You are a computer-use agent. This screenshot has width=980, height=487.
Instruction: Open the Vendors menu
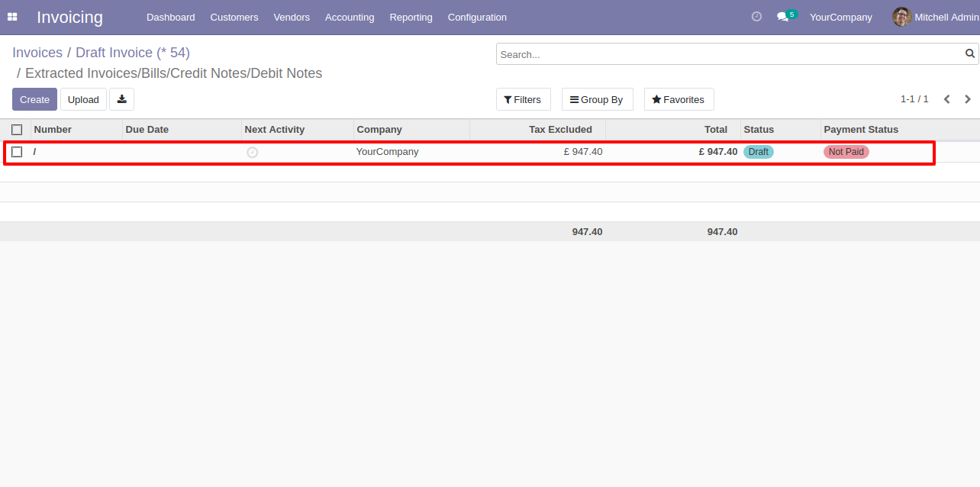[292, 17]
